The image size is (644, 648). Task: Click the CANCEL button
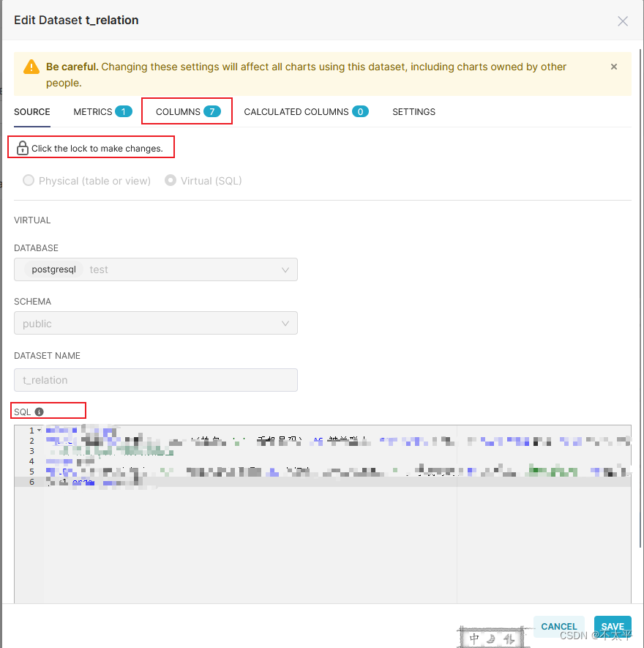(x=558, y=626)
